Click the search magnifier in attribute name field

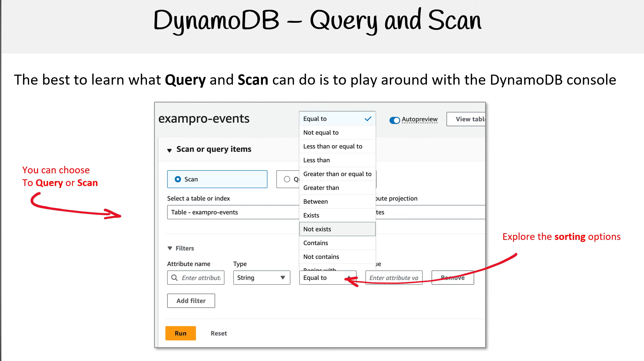[x=174, y=278]
